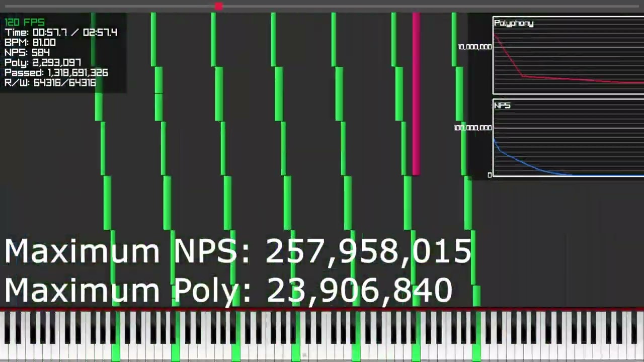Click the 'Time: 00:57.7 / 02:57.4' readout

tap(61, 33)
